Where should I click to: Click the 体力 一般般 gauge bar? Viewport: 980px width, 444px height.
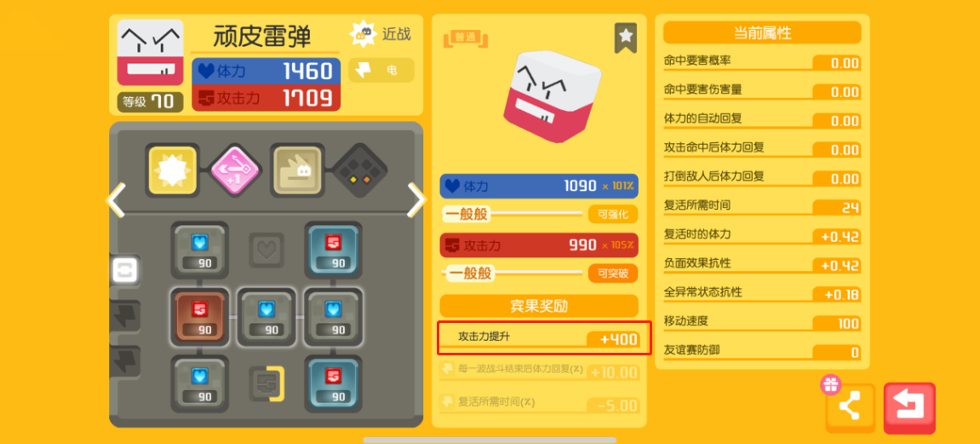[513, 215]
